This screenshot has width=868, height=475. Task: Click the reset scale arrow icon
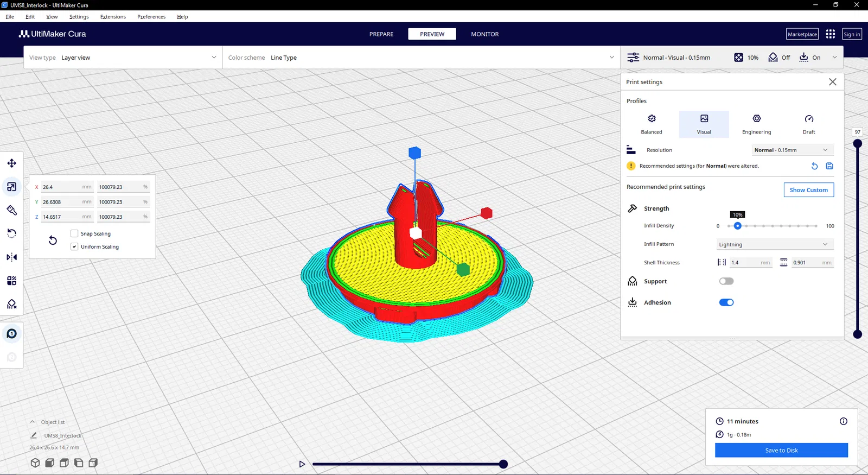pos(53,240)
